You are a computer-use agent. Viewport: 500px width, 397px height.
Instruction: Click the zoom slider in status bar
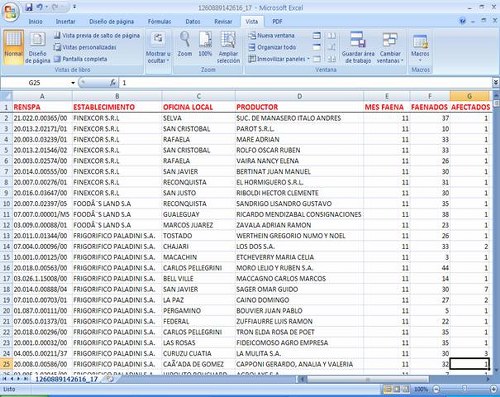point(464,389)
